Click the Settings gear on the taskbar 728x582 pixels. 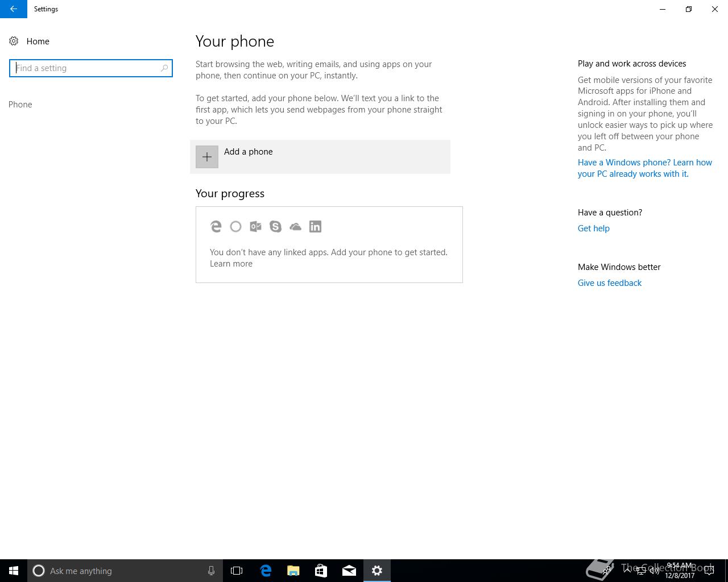tap(377, 571)
